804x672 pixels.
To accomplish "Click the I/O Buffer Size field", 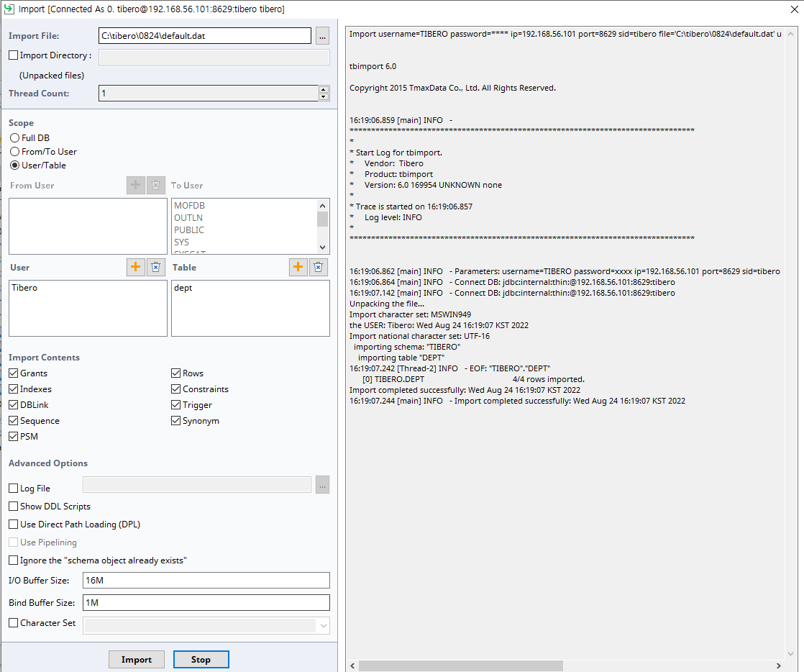I will click(x=206, y=581).
